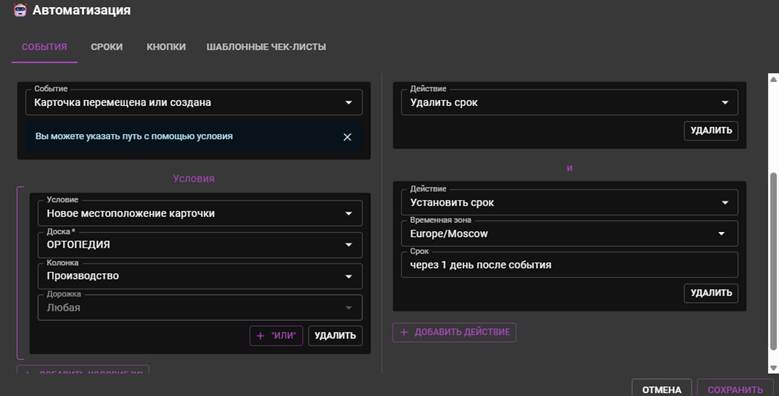This screenshot has height=396, width=779.
Task: Click the Отмена button
Action: [x=662, y=389]
